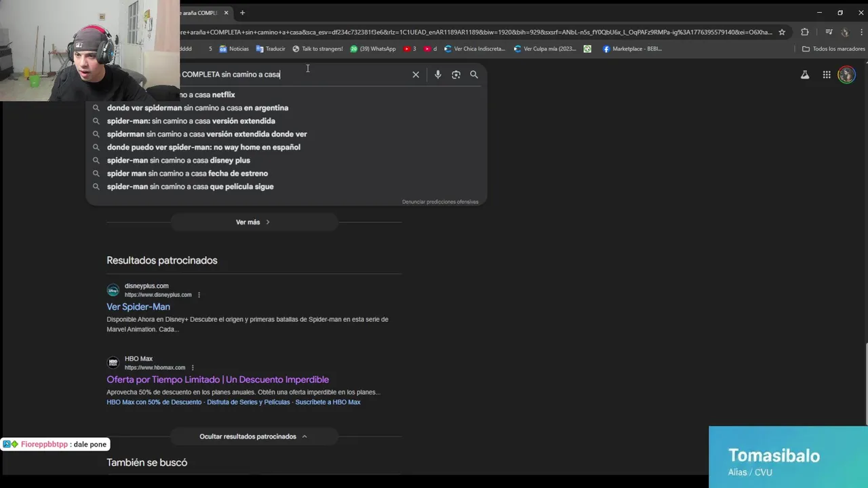Click the hbomax.com URL text

click(155, 367)
